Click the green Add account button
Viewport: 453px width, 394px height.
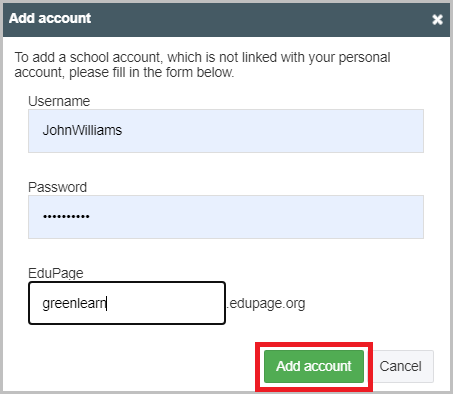[314, 366]
